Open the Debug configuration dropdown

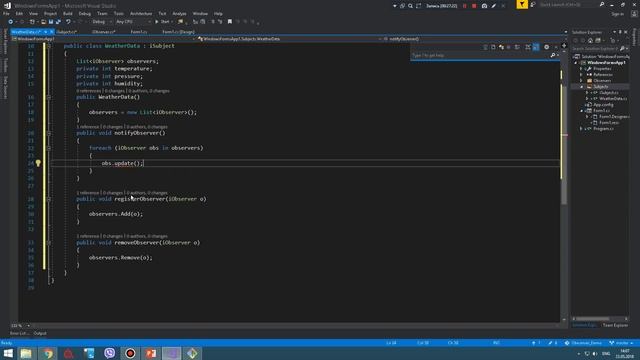coord(101,22)
